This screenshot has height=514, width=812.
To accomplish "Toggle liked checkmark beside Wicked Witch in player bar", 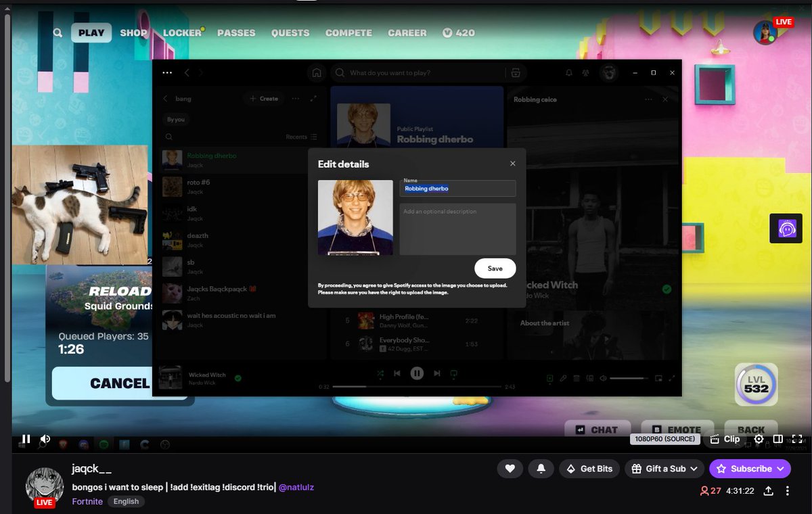I will coord(238,378).
